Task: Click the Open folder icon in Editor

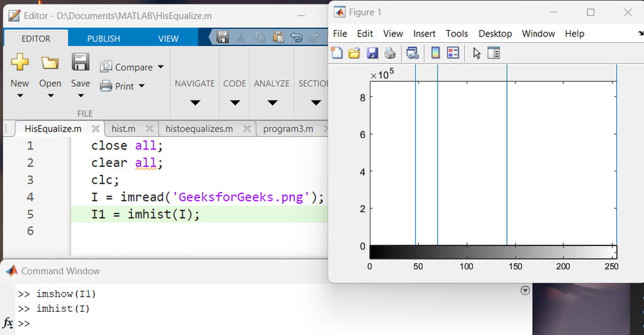Action: point(50,63)
